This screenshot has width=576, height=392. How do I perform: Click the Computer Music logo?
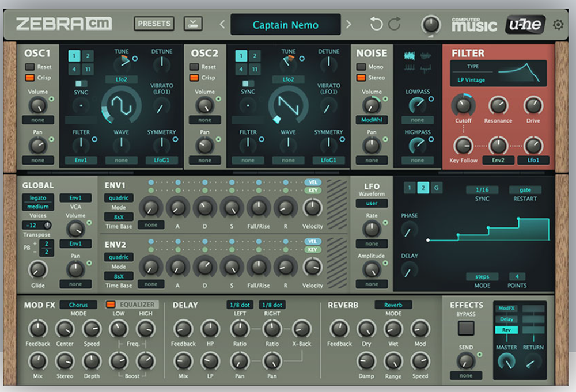pyautogui.click(x=474, y=25)
